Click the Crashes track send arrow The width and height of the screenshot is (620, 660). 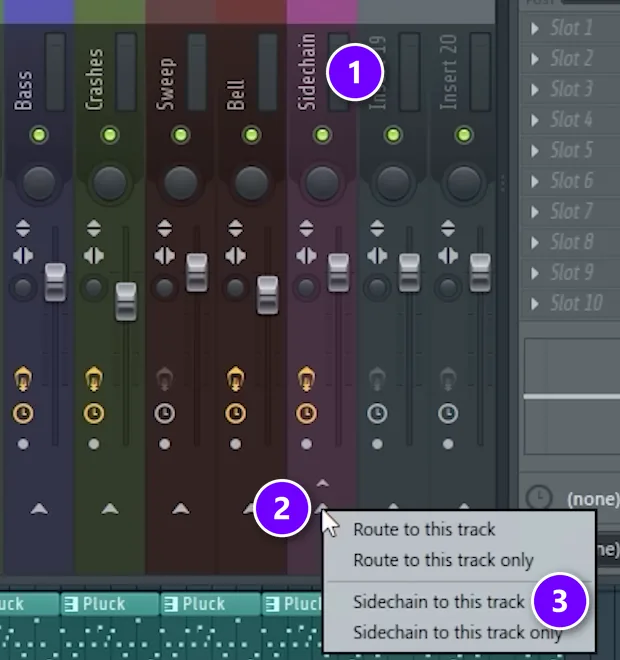pos(110,508)
